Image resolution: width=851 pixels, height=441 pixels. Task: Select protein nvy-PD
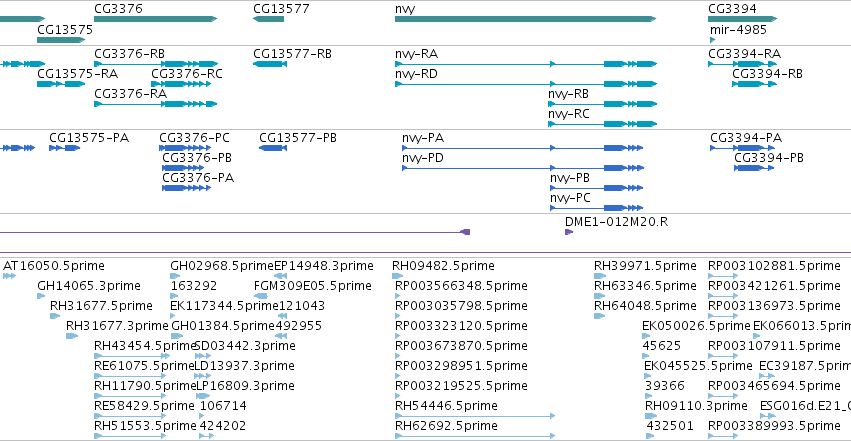click(423, 158)
